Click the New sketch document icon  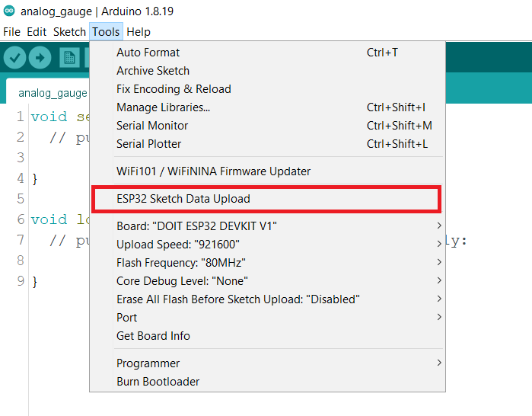click(x=70, y=57)
